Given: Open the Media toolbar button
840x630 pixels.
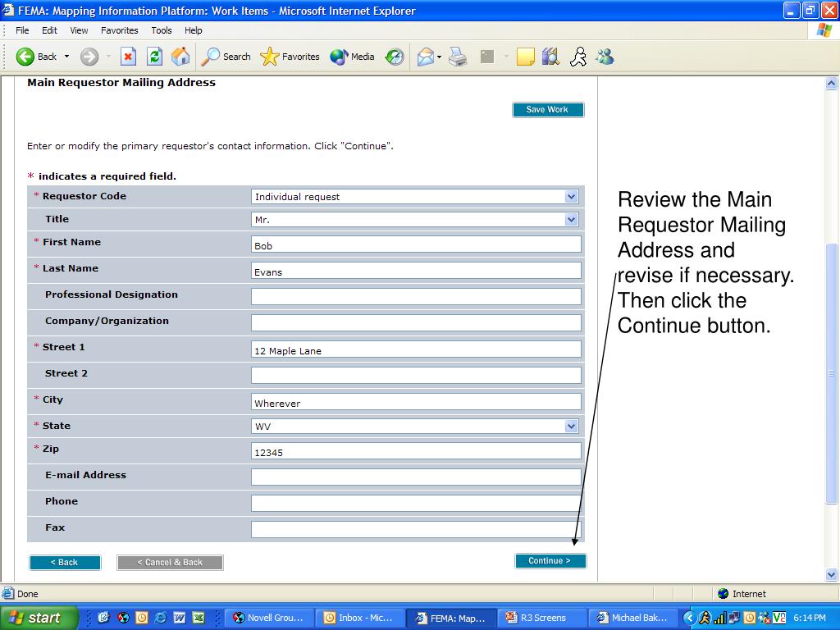Looking at the screenshot, I should coord(352,57).
